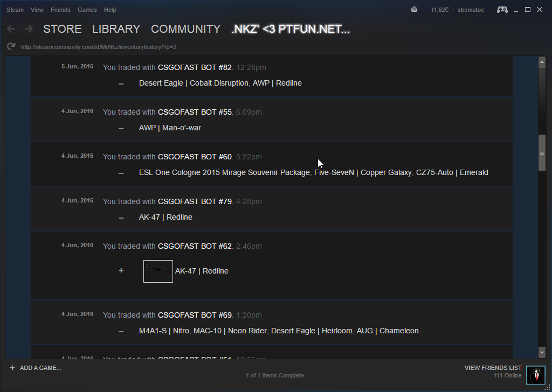Click the back navigation arrow
This screenshot has width=552, height=392.
coord(11,29)
